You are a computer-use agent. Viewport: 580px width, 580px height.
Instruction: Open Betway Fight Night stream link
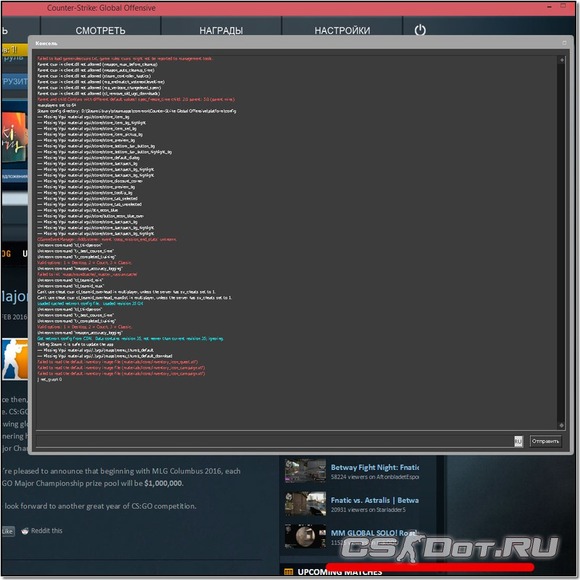(375, 468)
